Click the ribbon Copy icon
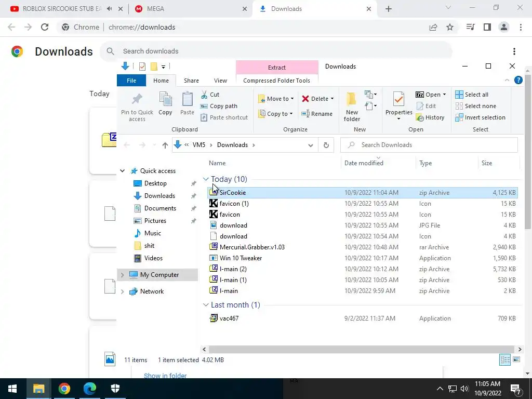The height and width of the screenshot is (399, 532). (x=165, y=99)
